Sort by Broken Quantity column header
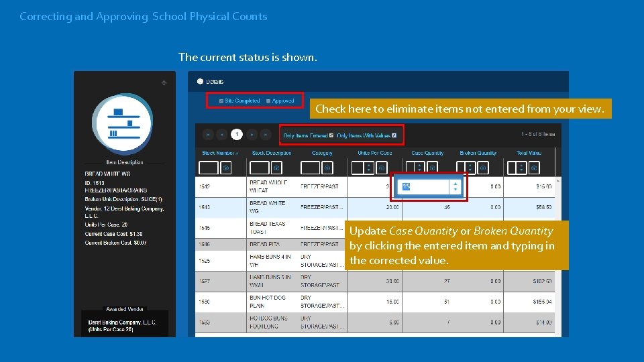The height and width of the screenshot is (362, 644). [478, 153]
